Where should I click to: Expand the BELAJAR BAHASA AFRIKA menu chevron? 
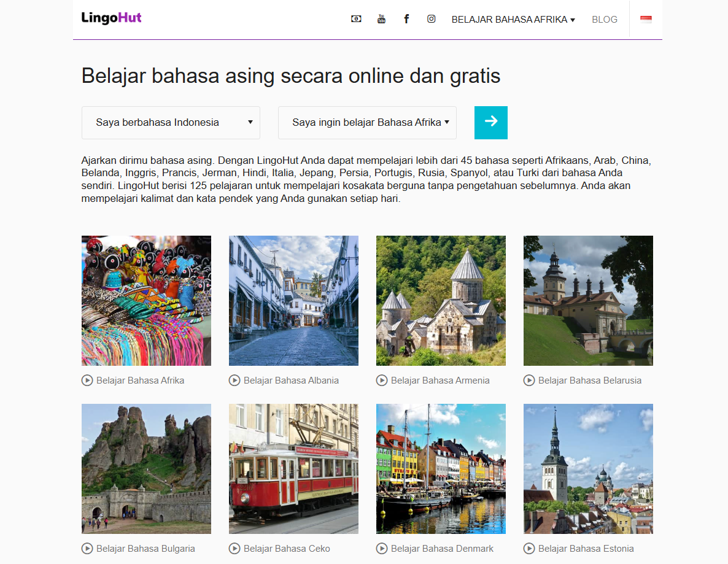click(572, 19)
